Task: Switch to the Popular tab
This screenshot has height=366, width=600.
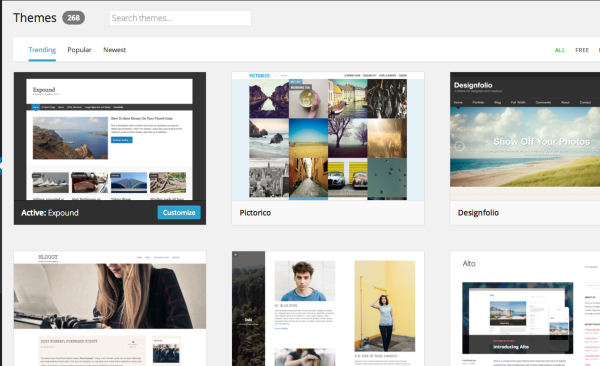Action: 79,50
